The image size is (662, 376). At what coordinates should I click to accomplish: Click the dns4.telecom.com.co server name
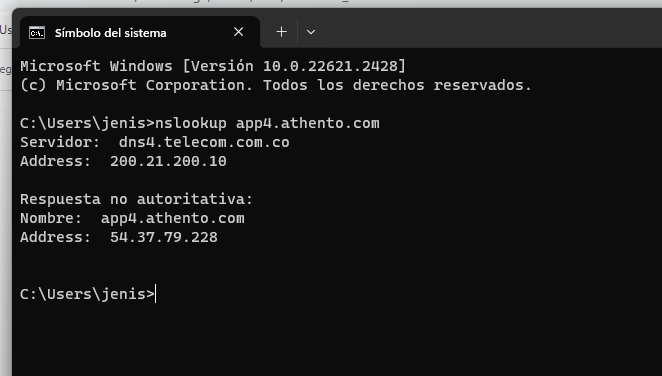point(204,142)
